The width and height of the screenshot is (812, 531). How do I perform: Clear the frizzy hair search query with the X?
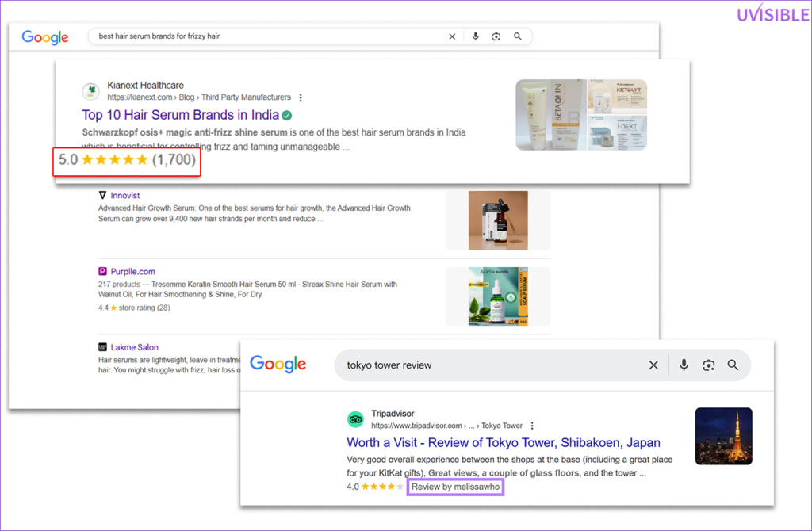(451, 36)
